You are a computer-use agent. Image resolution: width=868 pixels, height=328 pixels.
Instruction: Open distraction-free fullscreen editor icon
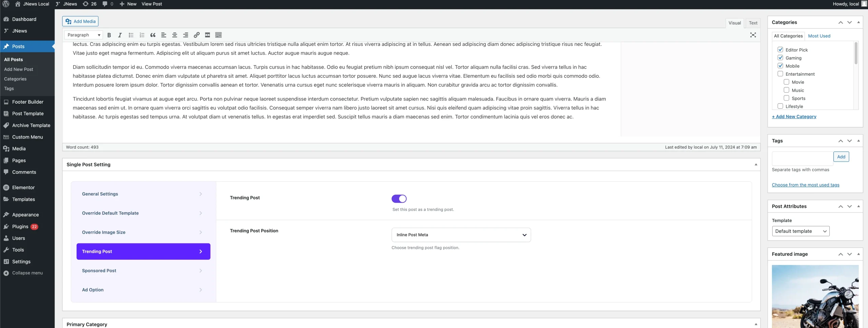753,35
